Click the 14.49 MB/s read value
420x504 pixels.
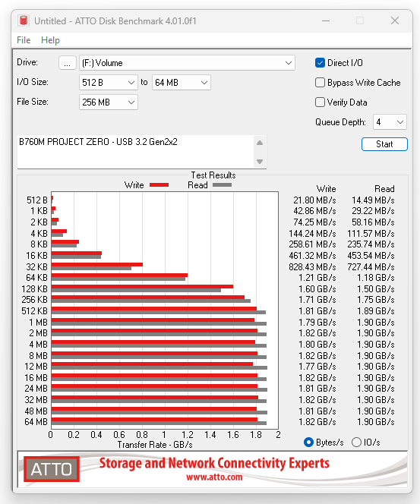pos(373,200)
